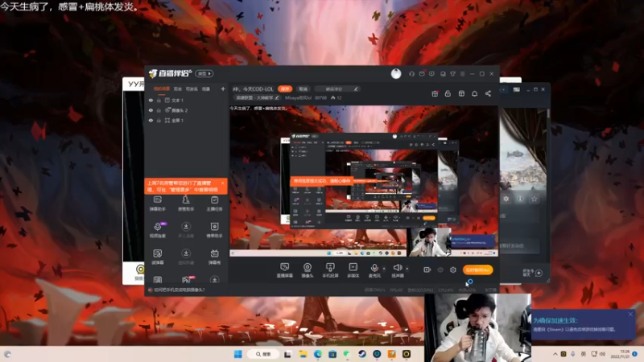Open the 房管助手 tool
Image resolution: width=644 pixels, height=362 pixels.
(186, 204)
